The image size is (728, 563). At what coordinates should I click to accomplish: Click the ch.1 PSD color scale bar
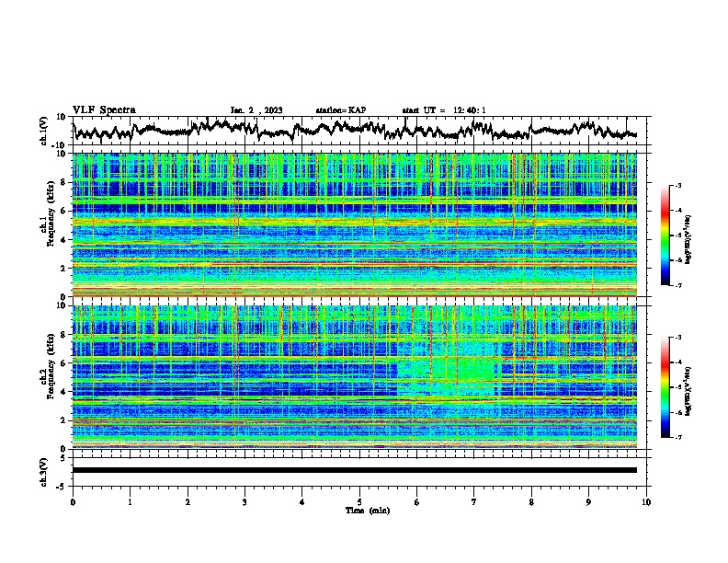(x=665, y=236)
